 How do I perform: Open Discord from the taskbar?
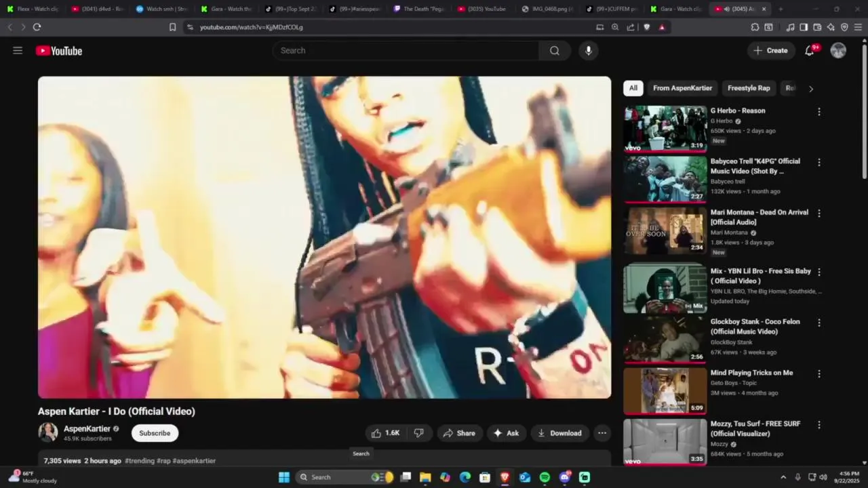click(x=565, y=477)
